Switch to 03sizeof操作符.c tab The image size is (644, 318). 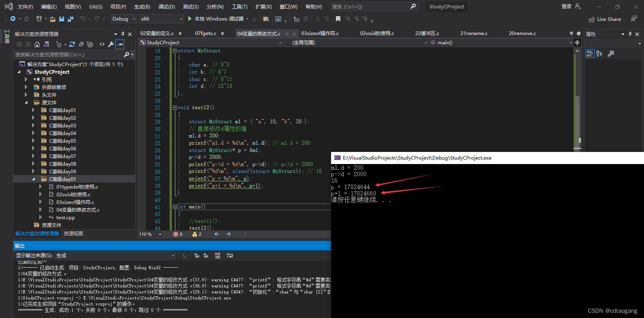click(x=320, y=33)
